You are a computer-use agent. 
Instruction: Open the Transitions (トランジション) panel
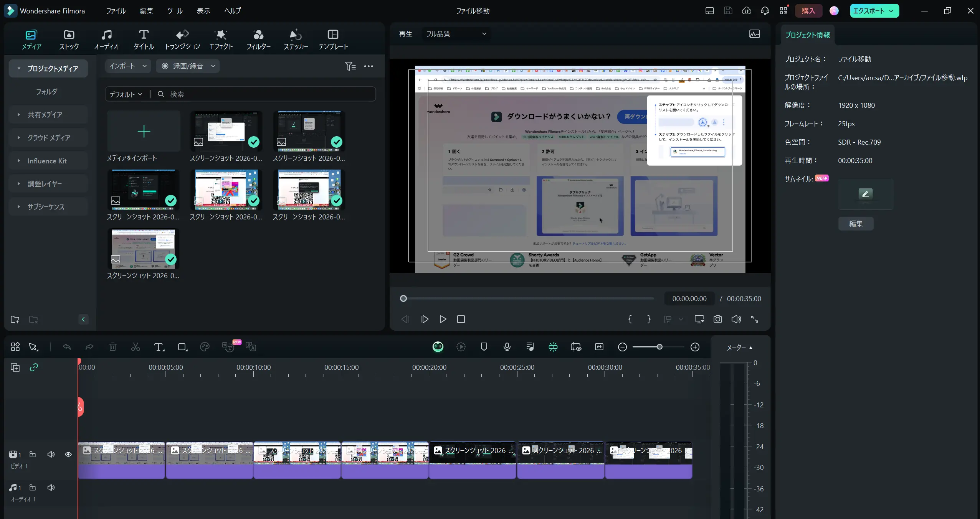coord(182,40)
